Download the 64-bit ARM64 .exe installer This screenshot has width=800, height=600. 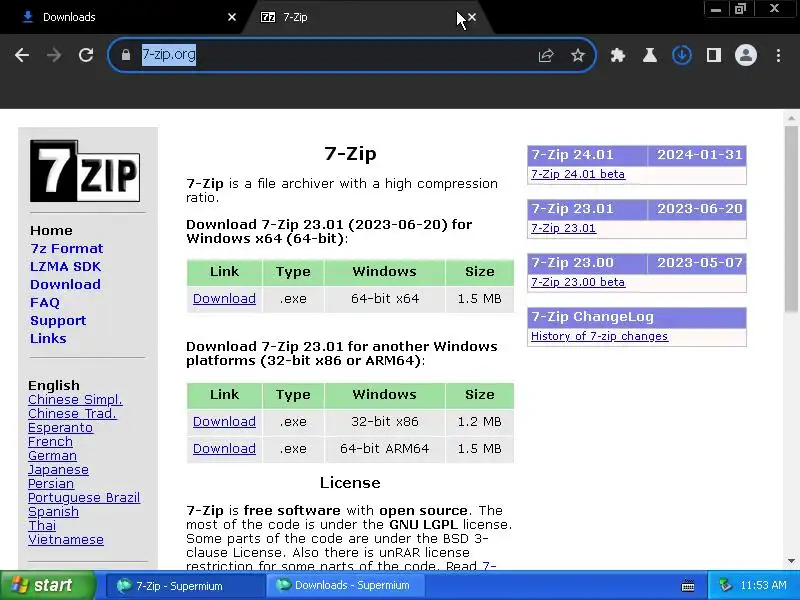tap(224, 448)
